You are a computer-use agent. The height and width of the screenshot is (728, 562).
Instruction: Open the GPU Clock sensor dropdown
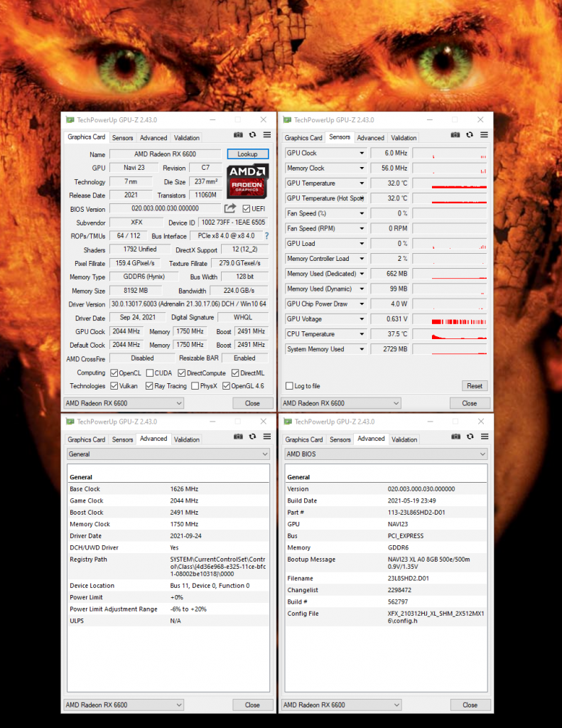(362, 154)
